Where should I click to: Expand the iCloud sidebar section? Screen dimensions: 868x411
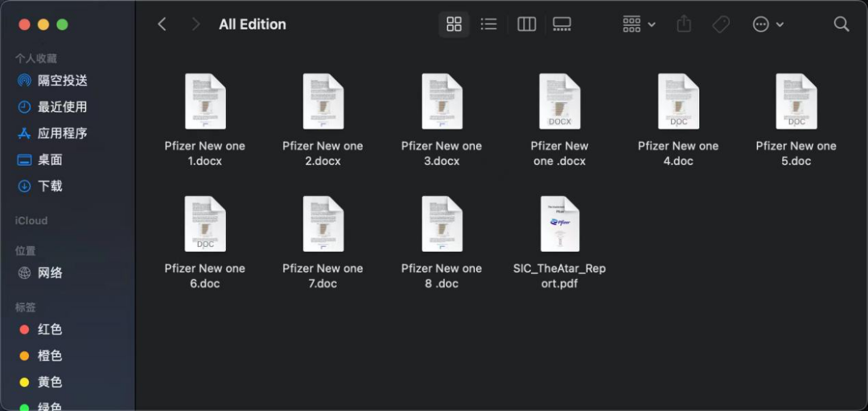click(31, 220)
